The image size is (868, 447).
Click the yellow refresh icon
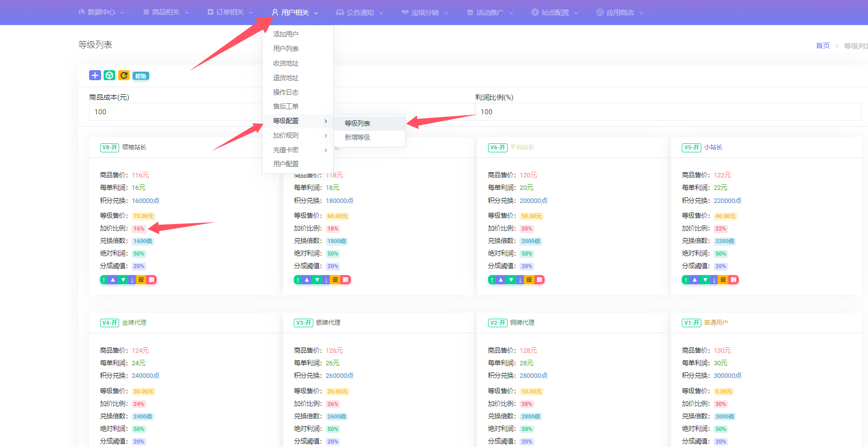124,75
